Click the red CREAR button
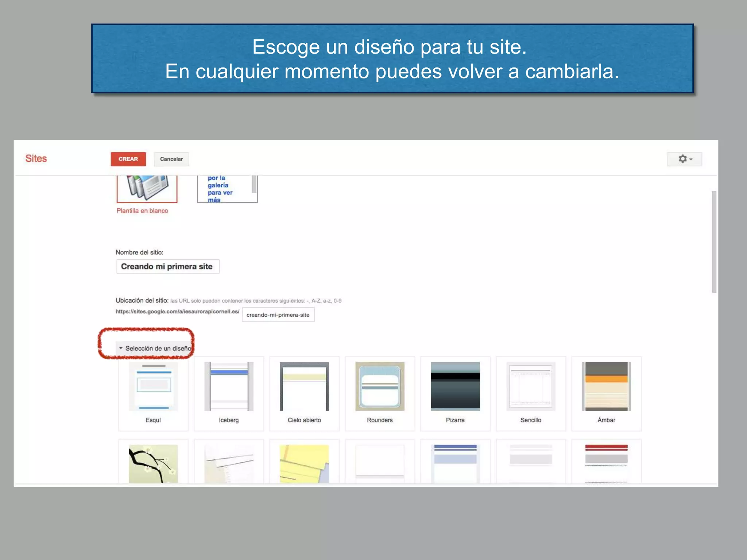This screenshot has height=560, width=747. pos(128,159)
